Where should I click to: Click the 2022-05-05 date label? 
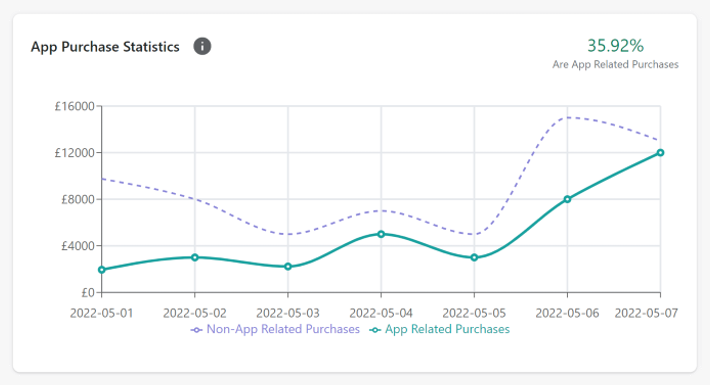point(474,313)
